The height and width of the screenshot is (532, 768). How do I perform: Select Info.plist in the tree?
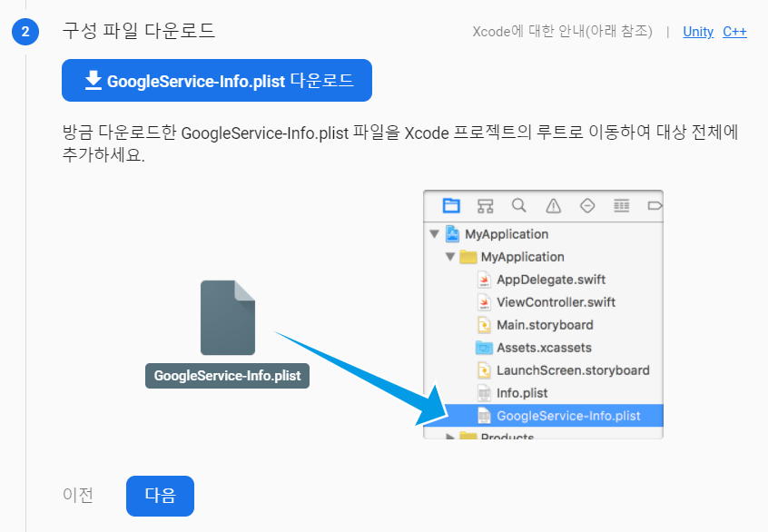522,393
